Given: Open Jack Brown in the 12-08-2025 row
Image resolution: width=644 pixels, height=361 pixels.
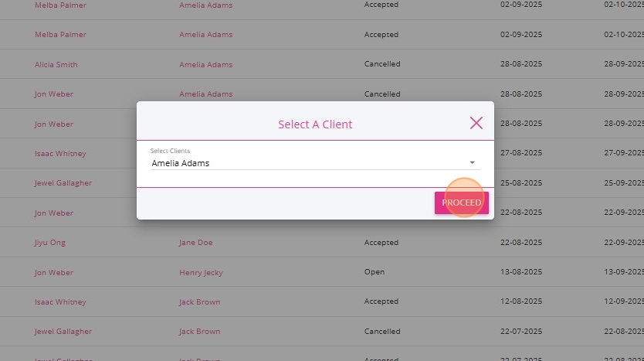Looking at the screenshot, I should coord(199,302).
